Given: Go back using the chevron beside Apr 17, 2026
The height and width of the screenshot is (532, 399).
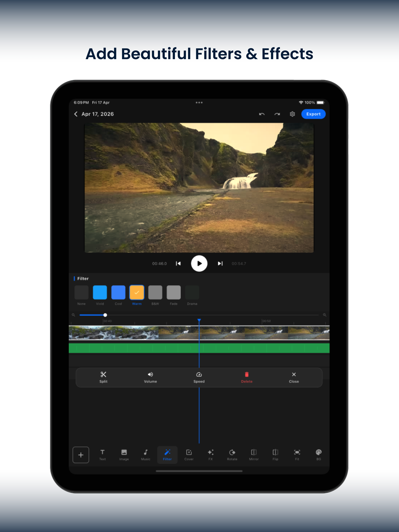Looking at the screenshot, I should 76,114.
